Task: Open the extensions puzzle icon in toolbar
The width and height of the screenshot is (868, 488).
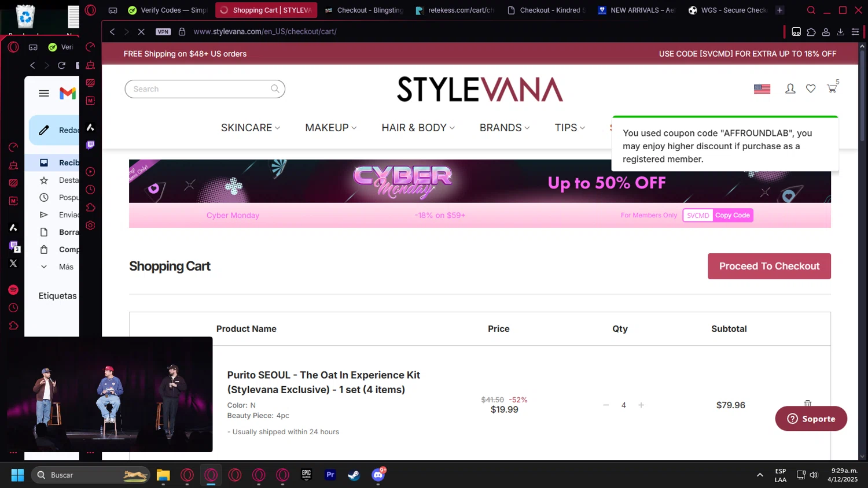Action: point(811,32)
